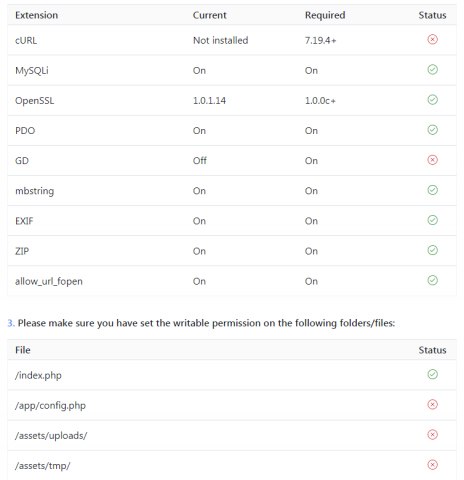This screenshot has height=480, width=464.
Task: Click the allow_url_fopen success status icon
Action: (x=432, y=280)
